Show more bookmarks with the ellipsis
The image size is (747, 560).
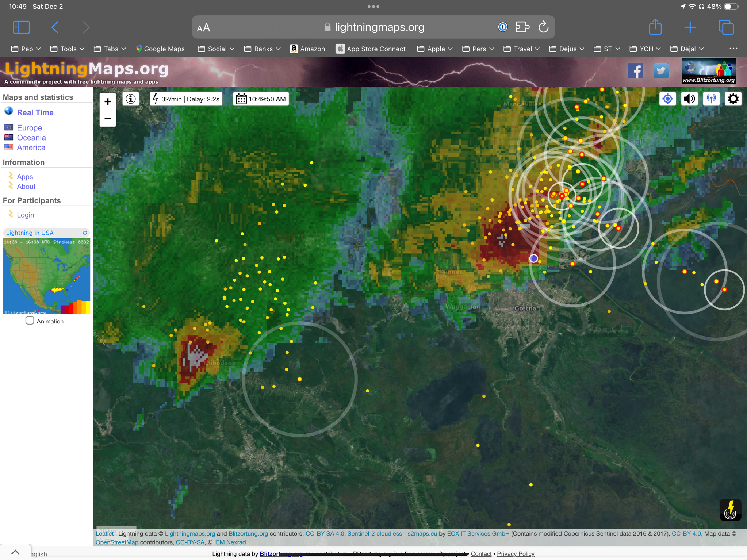pos(733,49)
